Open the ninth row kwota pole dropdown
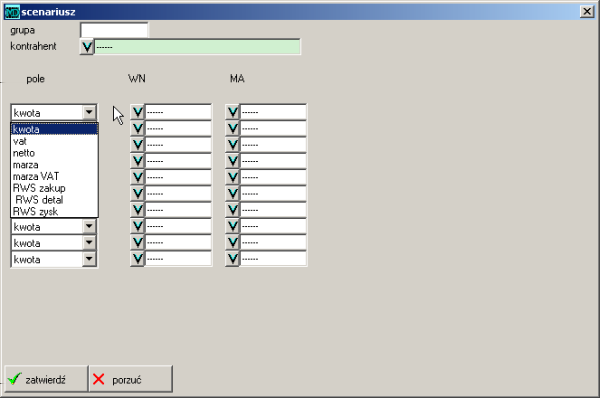Image resolution: width=600 pixels, height=398 pixels. [x=89, y=243]
